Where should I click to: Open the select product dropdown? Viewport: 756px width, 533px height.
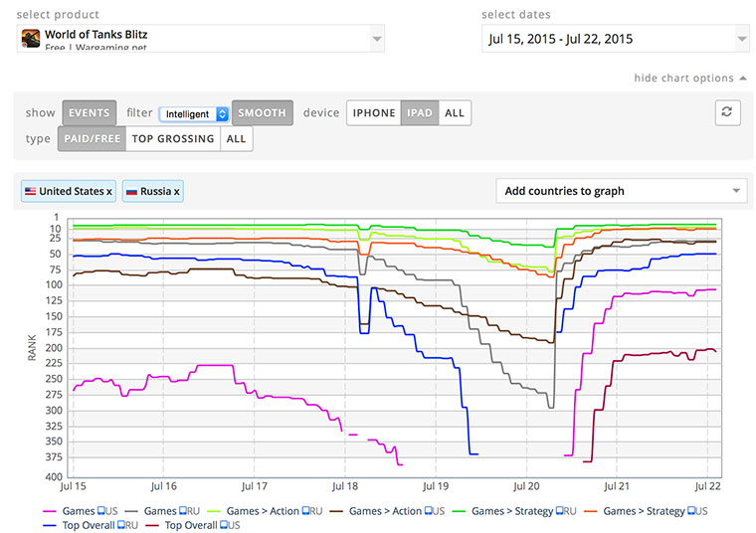pyautogui.click(x=201, y=39)
